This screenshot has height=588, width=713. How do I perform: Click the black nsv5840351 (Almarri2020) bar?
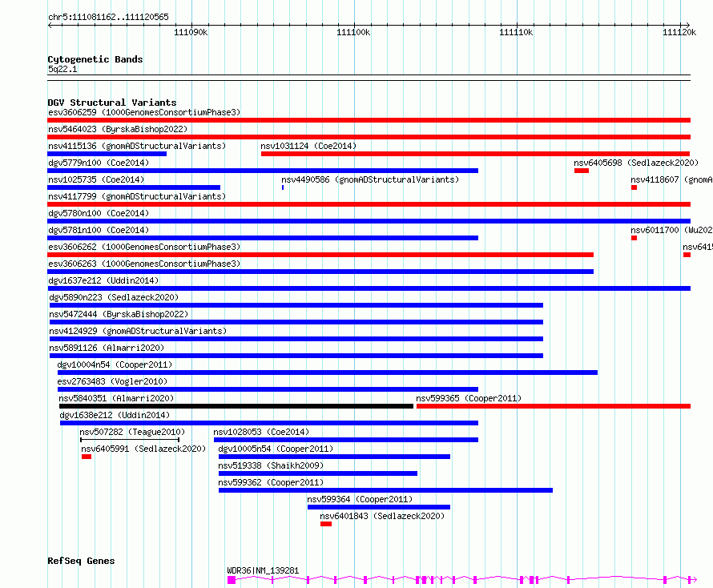[x=236, y=406]
